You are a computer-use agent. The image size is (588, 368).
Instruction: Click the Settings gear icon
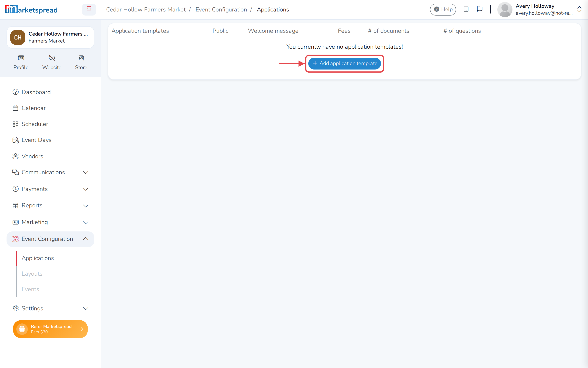15,308
